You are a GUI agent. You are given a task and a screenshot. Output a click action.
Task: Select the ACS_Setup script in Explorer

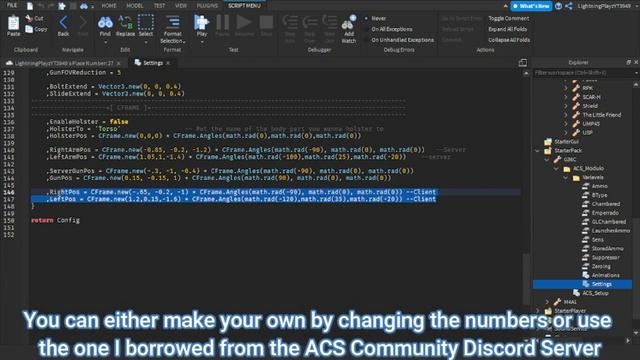tap(595, 293)
